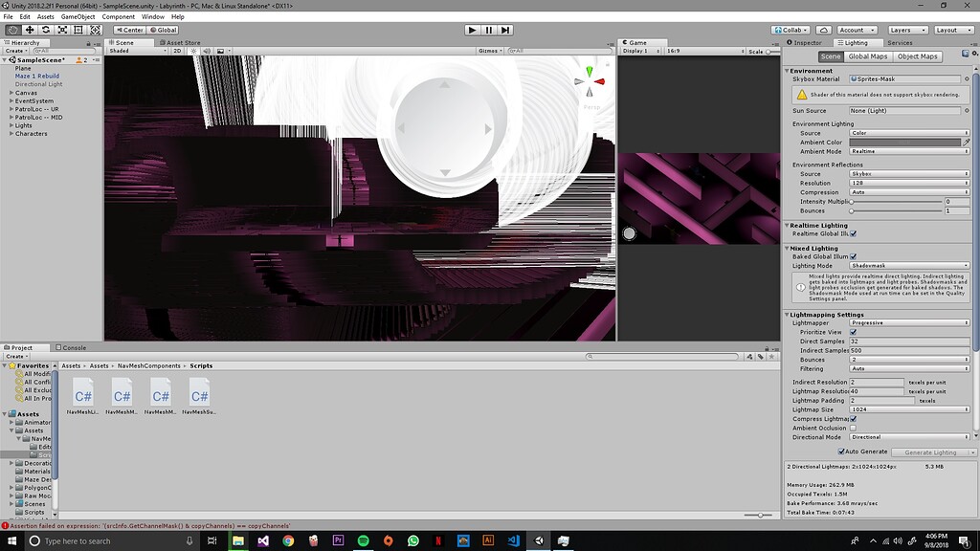This screenshot has height=551, width=980.
Task: Open the Lighting Mode dropdown showing Shadowmask
Action: point(909,265)
